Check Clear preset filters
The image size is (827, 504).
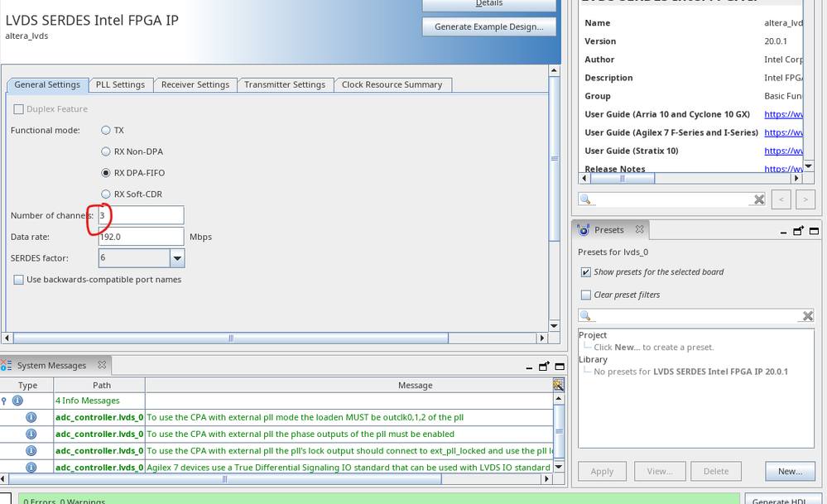(x=585, y=295)
